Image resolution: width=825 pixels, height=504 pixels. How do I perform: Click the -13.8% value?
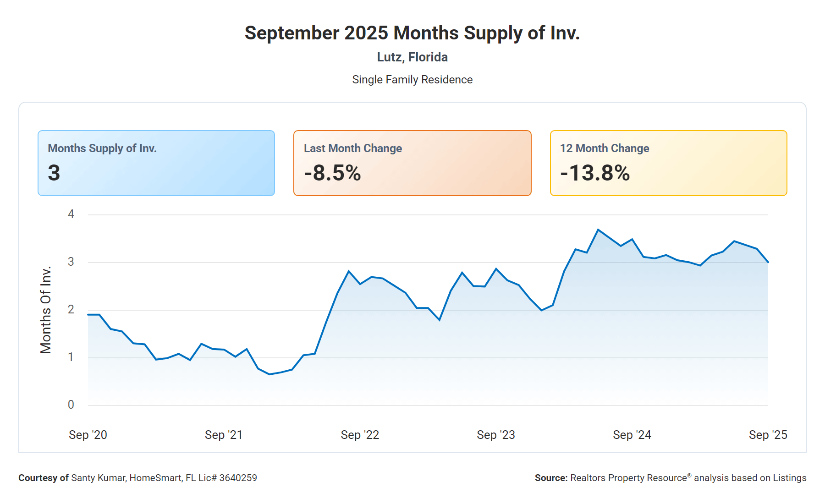(595, 173)
